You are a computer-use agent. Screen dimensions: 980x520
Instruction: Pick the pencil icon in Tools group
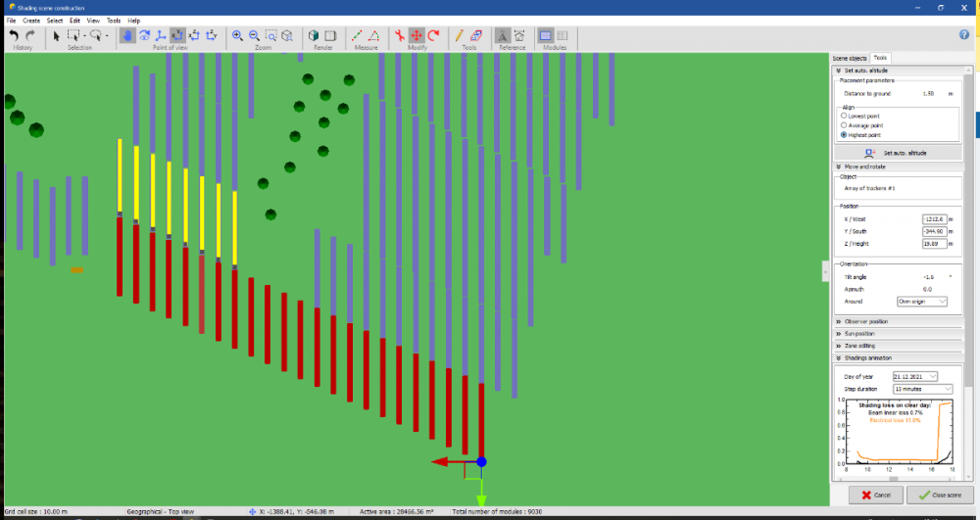coord(460,35)
